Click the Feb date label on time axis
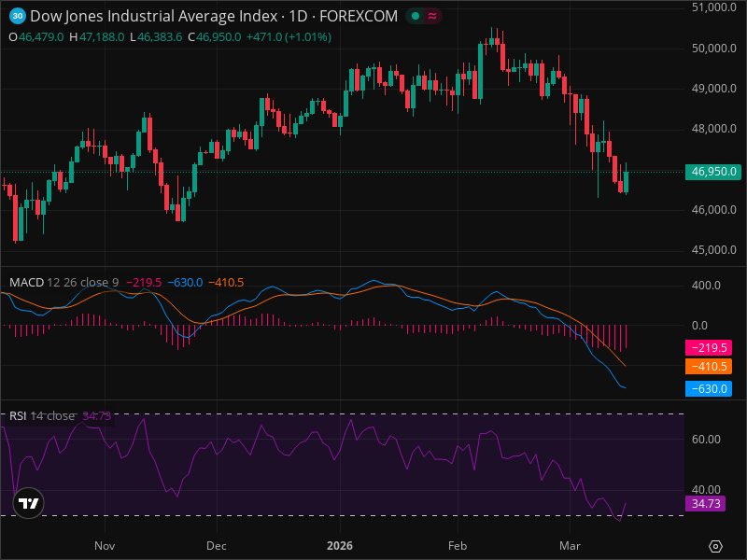The image size is (747, 560). click(458, 546)
